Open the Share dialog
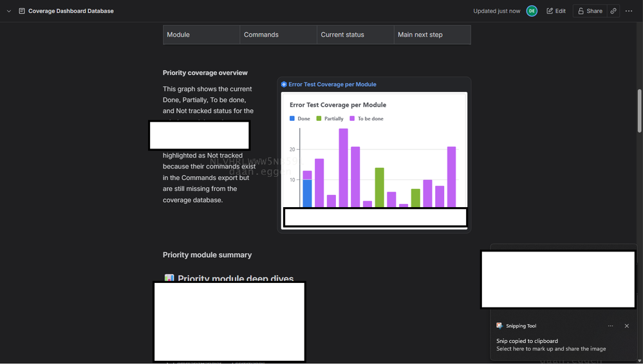 [x=590, y=11]
